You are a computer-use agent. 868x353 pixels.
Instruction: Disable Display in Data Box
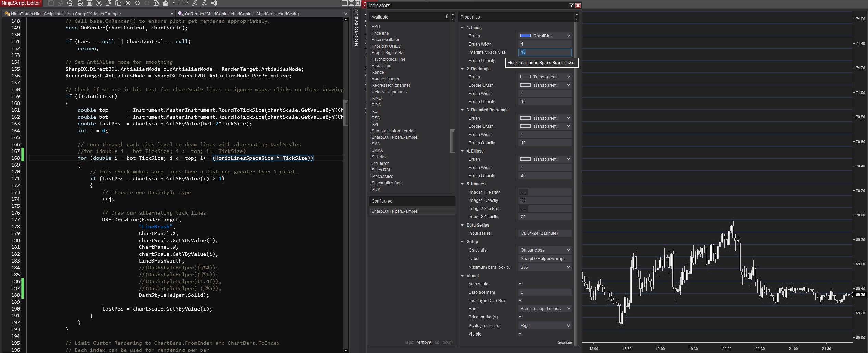click(521, 301)
